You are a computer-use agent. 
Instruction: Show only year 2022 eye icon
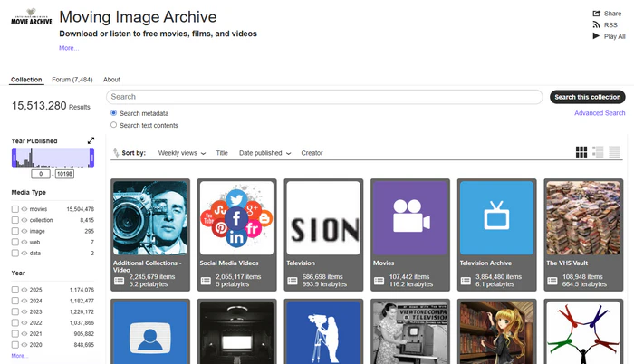[x=24, y=322]
